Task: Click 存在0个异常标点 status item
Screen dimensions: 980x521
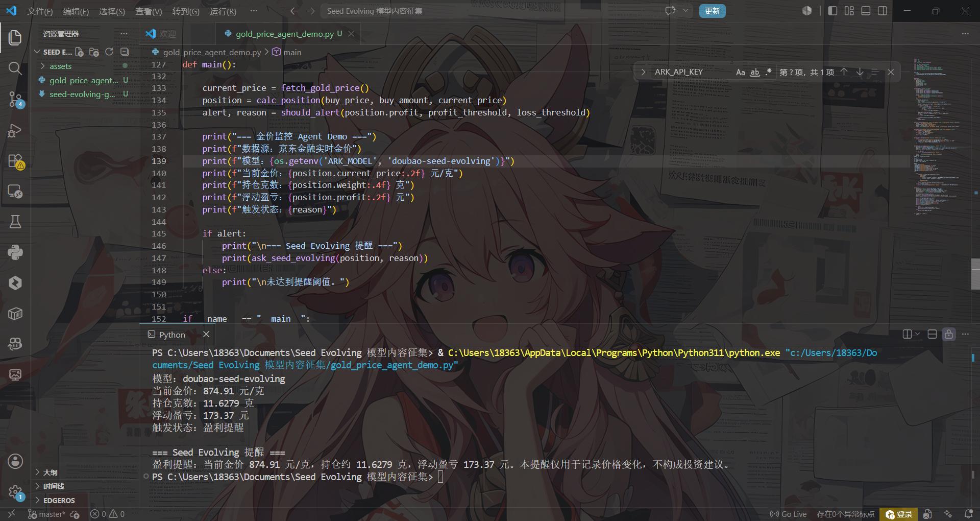Action: (x=845, y=514)
